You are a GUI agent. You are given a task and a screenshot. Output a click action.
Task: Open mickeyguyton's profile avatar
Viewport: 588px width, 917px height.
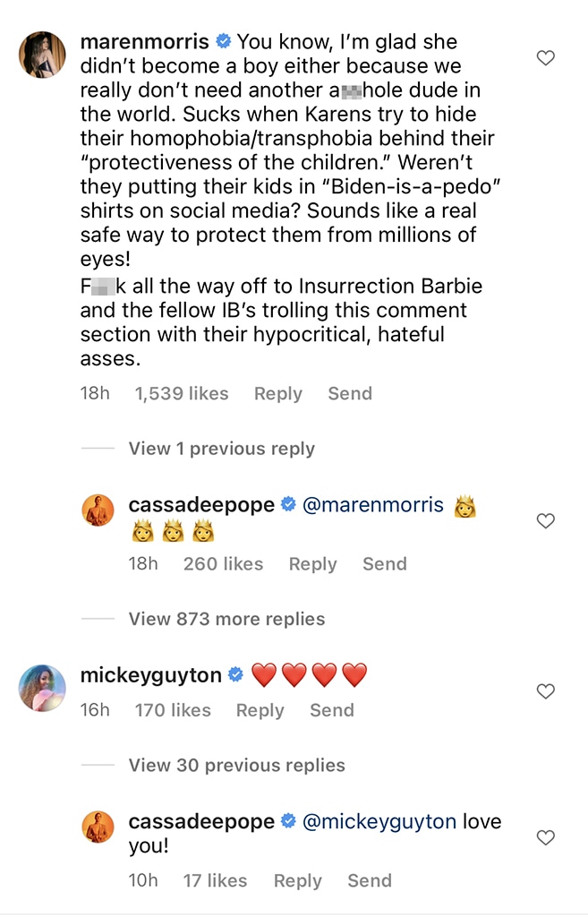(x=43, y=688)
